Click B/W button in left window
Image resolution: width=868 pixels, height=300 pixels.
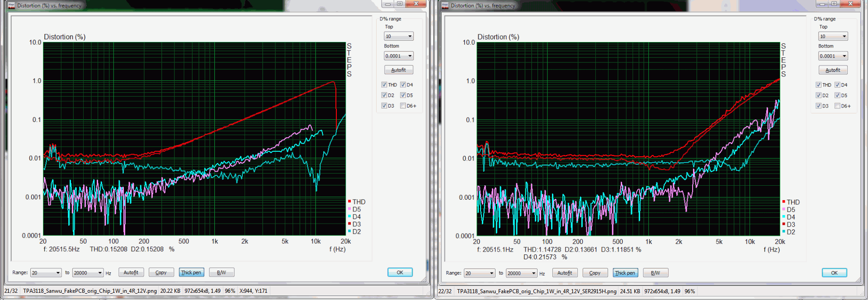tap(222, 272)
